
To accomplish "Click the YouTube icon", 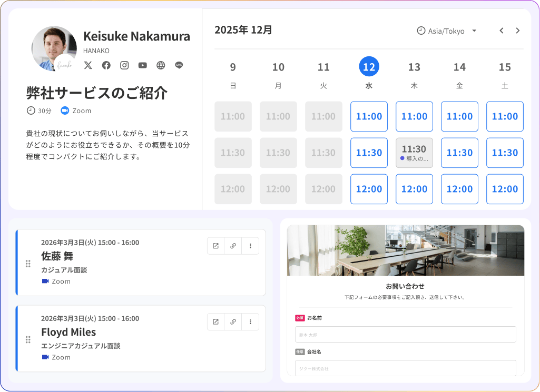I will pyautogui.click(x=142, y=65).
